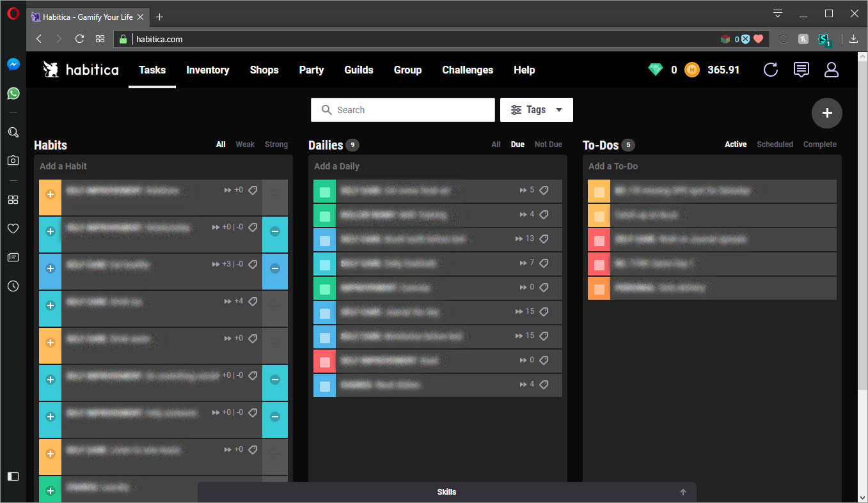The image size is (868, 503).
Task: Click the Habitica gryphon logo
Action: pos(50,69)
